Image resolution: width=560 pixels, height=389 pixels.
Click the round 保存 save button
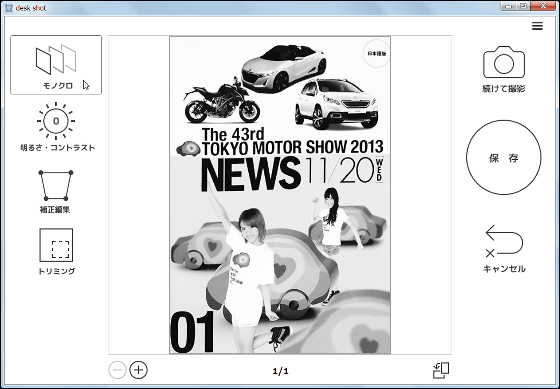[x=504, y=158]
